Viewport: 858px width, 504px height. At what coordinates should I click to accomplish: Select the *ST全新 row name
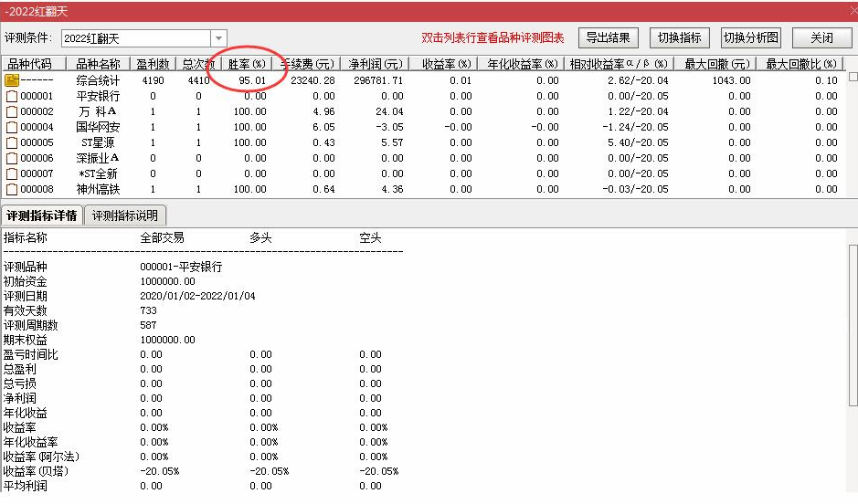98,173
